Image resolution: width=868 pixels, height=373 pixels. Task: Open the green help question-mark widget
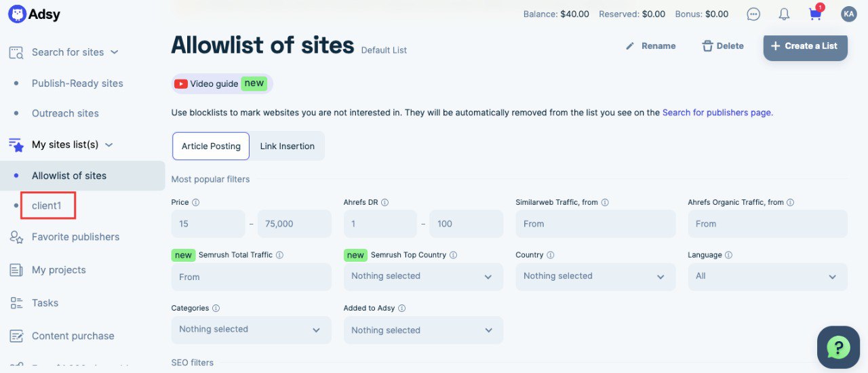tap(839, 348)
